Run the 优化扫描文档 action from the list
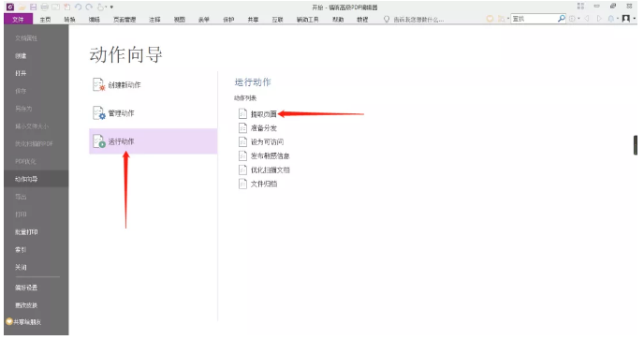This screenshot has width=644, height=340. pos(264,170)
